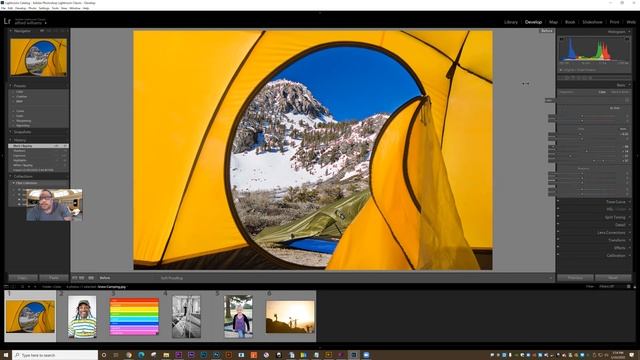
Task: Toggle the Detail panel switch
Action: click(x=558, y=225)
